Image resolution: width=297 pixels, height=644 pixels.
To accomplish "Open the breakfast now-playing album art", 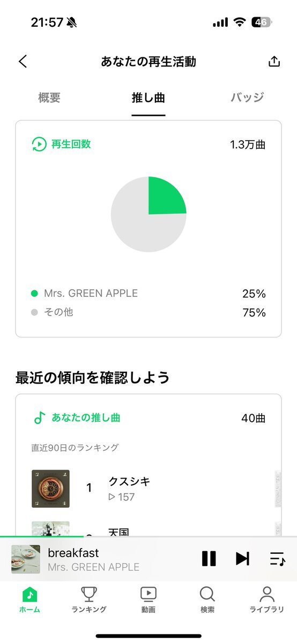I will coord(26,559).
